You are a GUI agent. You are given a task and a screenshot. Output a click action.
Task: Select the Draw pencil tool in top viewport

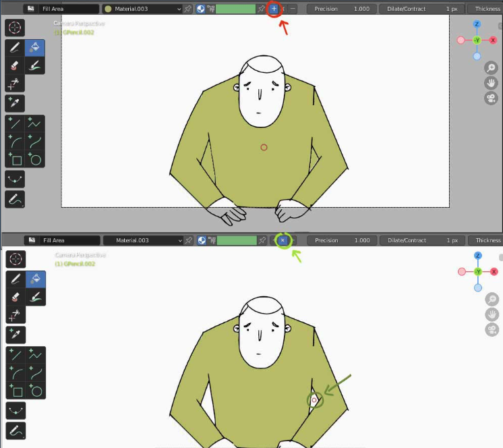click(x=15, y=48)
